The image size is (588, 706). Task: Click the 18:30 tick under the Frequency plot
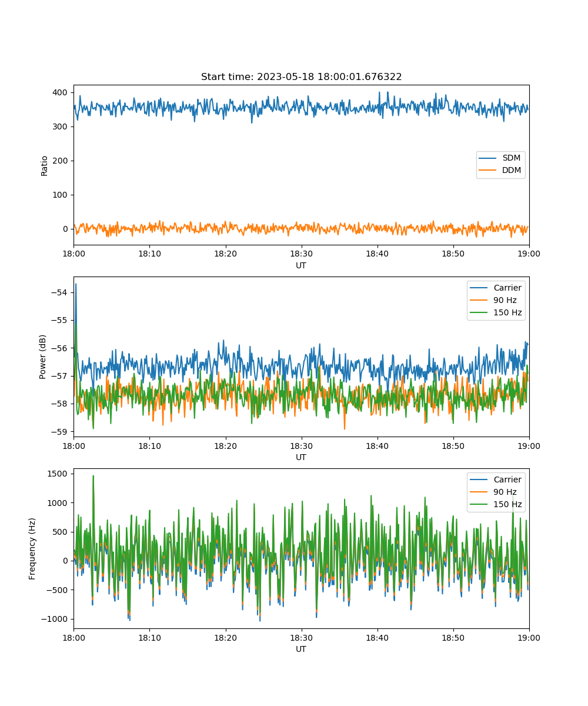301,638
